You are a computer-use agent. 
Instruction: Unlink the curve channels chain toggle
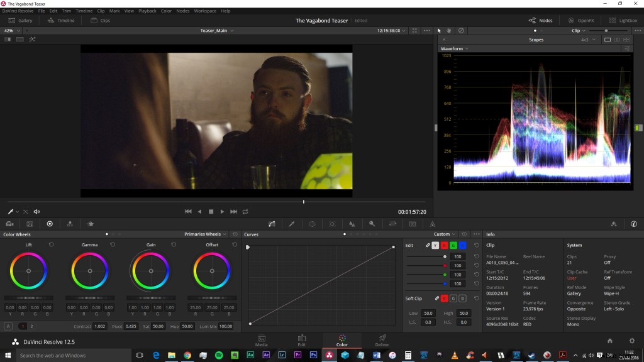point(428,245)
